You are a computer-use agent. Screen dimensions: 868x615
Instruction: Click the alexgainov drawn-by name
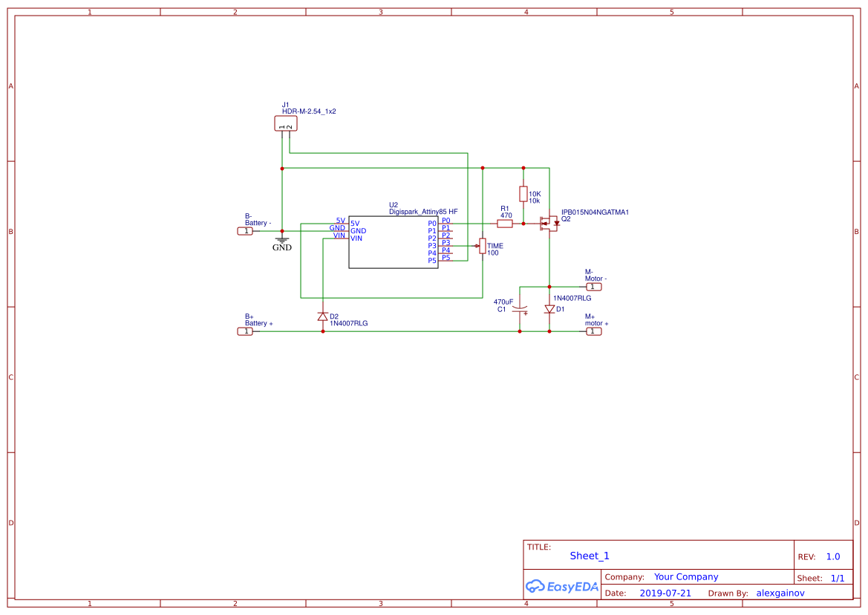780,593
